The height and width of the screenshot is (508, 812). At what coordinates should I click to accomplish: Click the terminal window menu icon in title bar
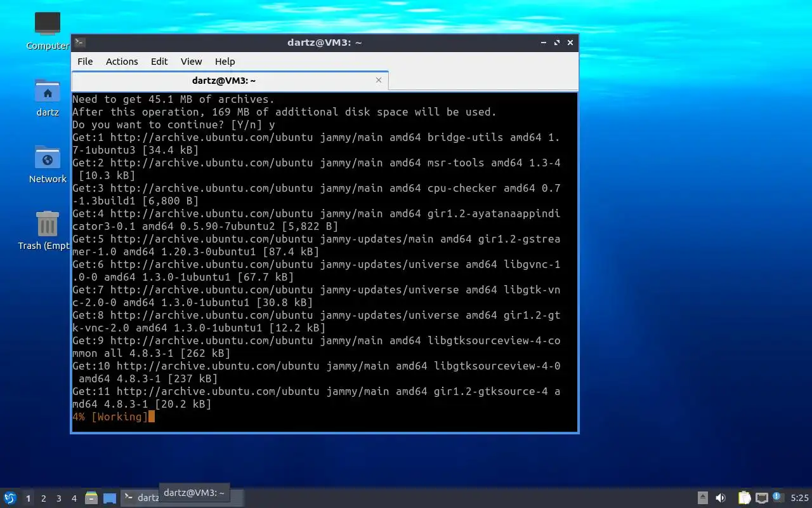(x=79, y=43)
